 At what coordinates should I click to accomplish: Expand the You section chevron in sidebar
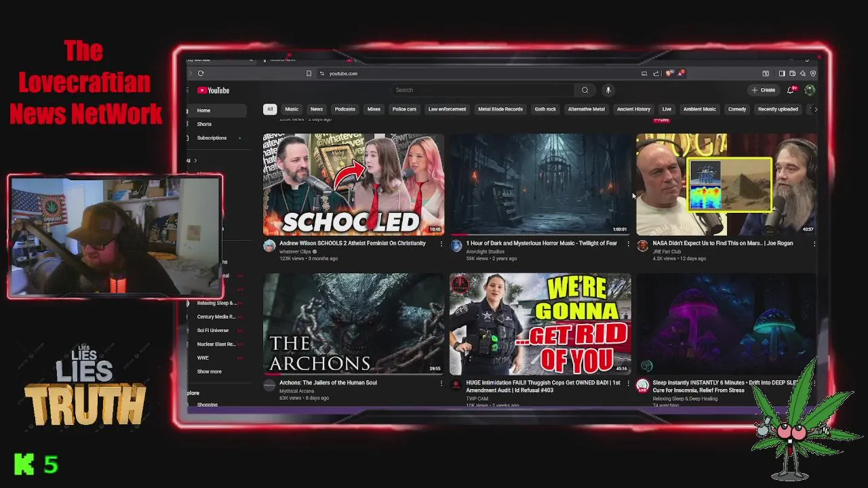tap(195, 161)
